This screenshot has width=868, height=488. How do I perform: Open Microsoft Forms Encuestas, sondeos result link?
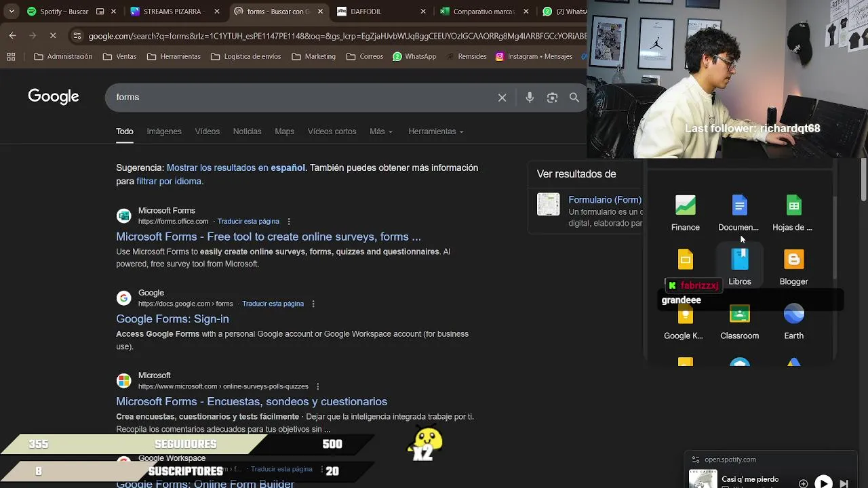click(252, 401)
